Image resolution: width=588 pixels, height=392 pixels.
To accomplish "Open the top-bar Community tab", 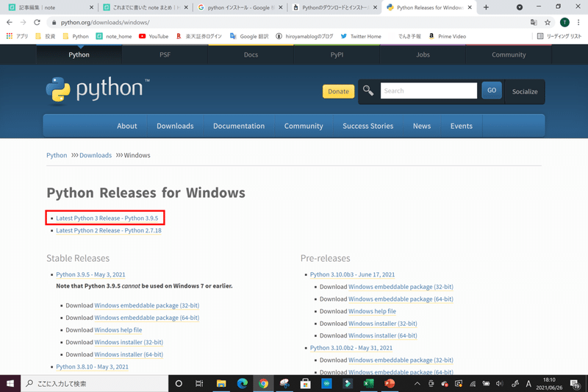I will point(509,54).
